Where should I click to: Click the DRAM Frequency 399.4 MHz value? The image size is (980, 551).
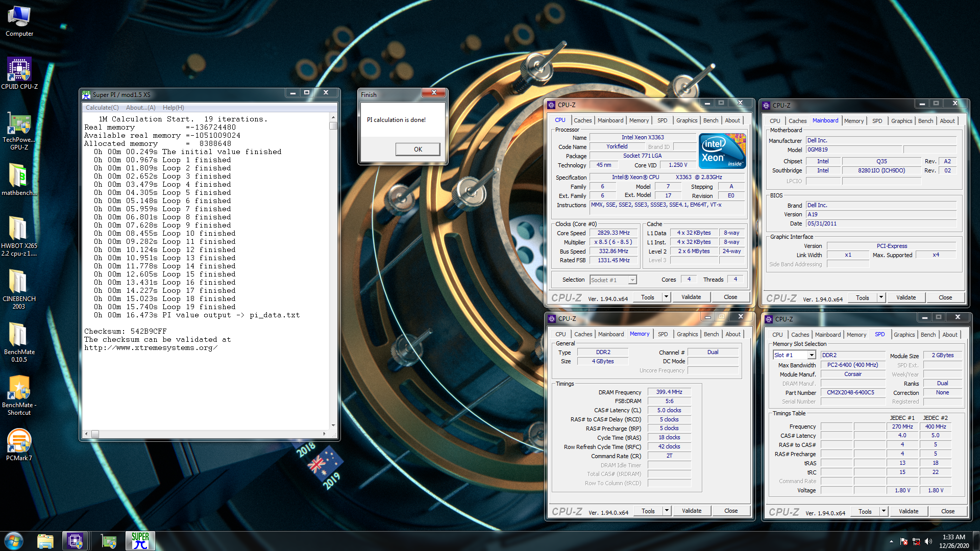coord(669,392)
